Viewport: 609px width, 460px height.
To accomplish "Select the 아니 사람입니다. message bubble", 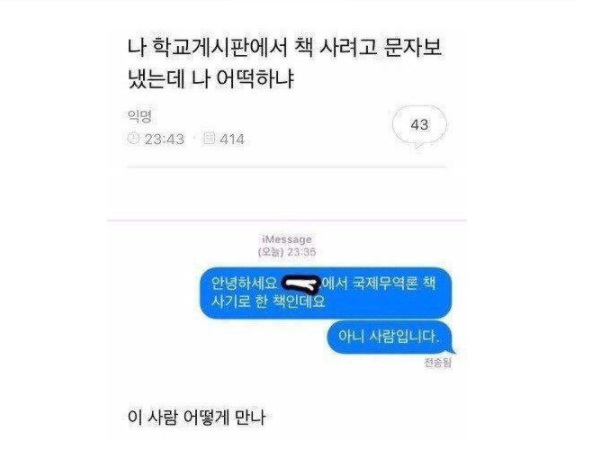I will (390, 337).
